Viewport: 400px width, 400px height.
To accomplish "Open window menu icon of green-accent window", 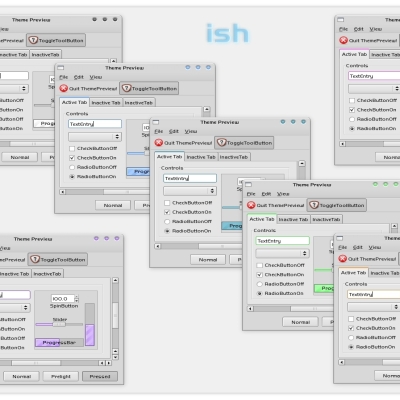I will 248,184.
